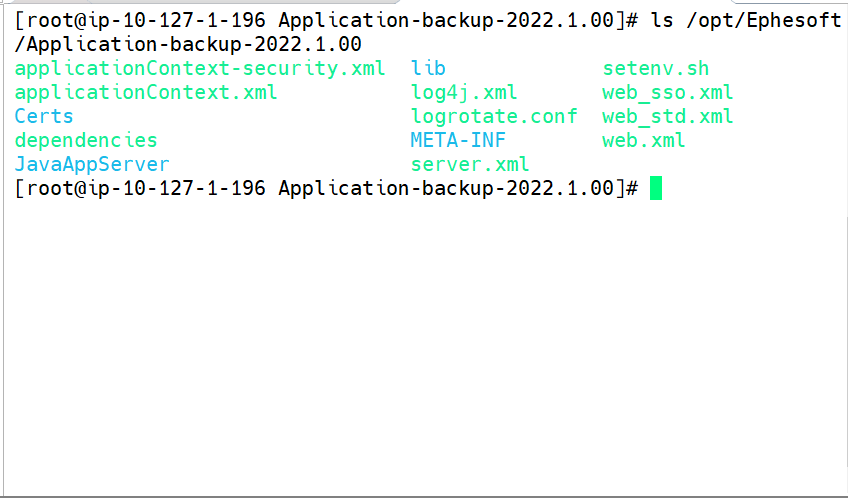Select the JavaAppServer directory name
Viewport: 848px width, 500px height.
(92, 164)
